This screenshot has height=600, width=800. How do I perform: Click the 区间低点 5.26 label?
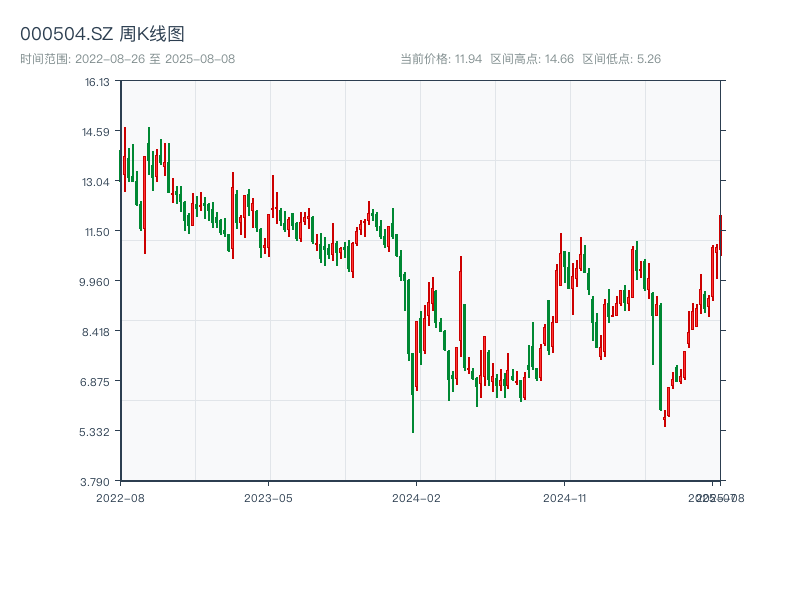coord(621,59)
